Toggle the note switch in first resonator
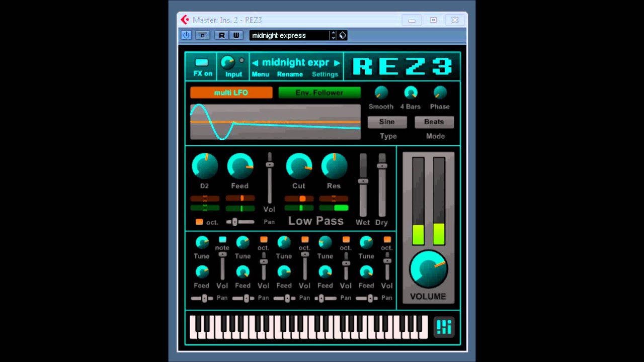 pos(222,239)
